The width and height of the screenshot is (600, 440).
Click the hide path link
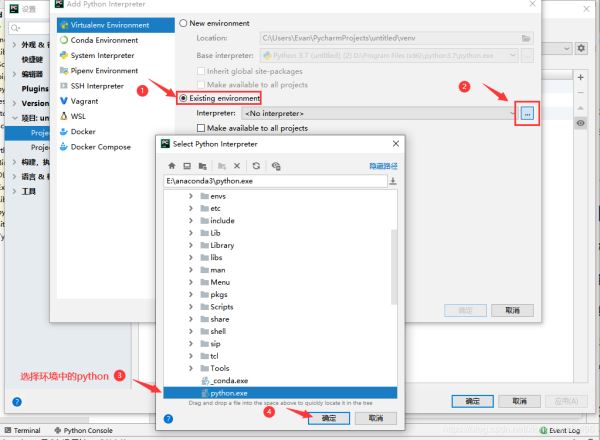click(383, 166)
